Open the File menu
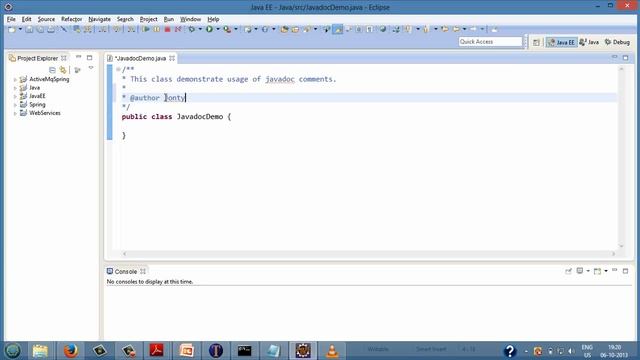 (x=11, y=19)
